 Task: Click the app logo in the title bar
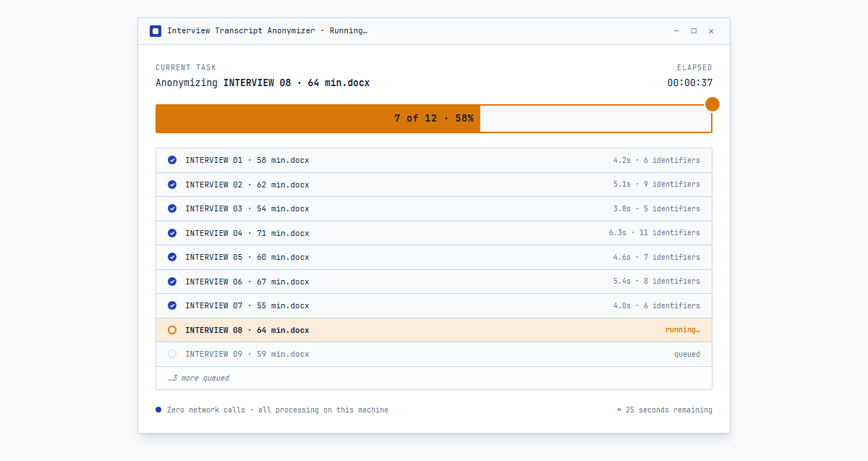click(155, 31)
